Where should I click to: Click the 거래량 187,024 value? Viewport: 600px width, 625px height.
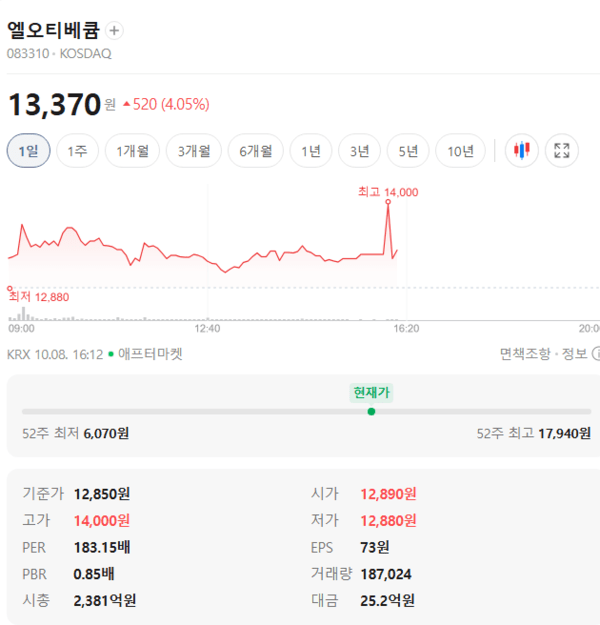coord(386,574)
